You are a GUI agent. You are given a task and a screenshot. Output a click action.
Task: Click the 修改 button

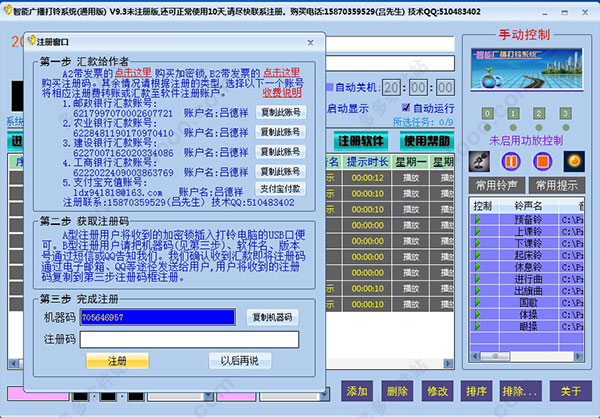(437, 391)
